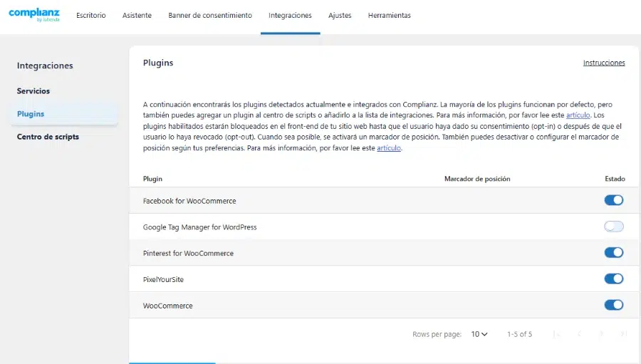The image size is (641, 364).
Task: Click the next page pagination arrow
Action: pos(601,334)
